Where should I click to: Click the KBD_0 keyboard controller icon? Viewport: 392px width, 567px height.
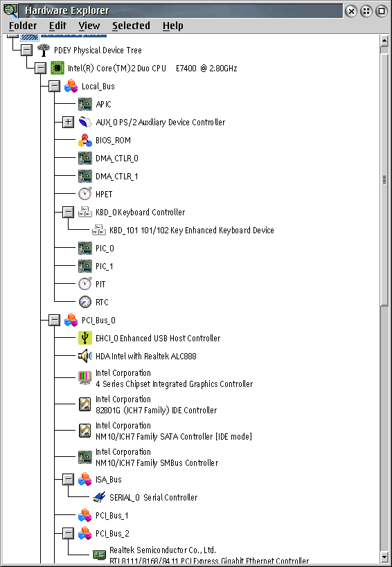85,213
